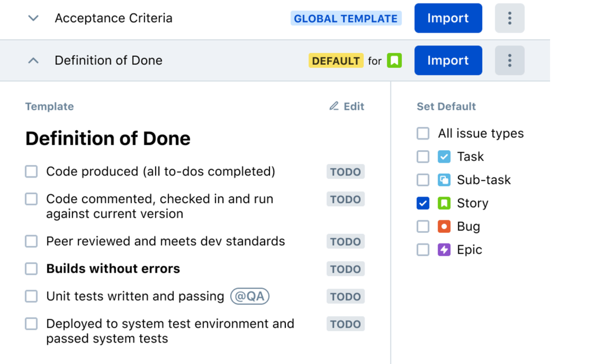Click the @QA mention tag
This screenshot has width=594, height=364.
[x=250, y=296]
